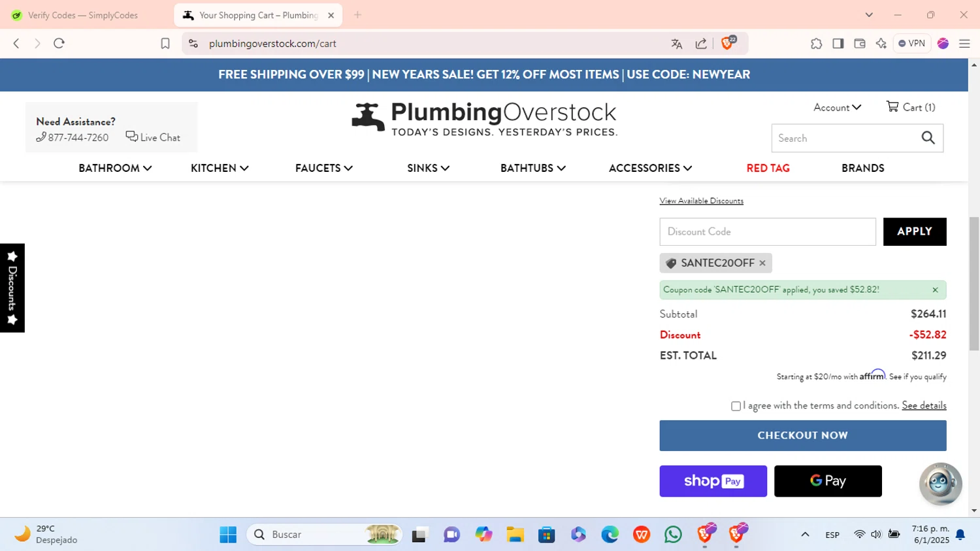
Task: Open Microsoft Edge from taskbar
Action: (610, 535)
